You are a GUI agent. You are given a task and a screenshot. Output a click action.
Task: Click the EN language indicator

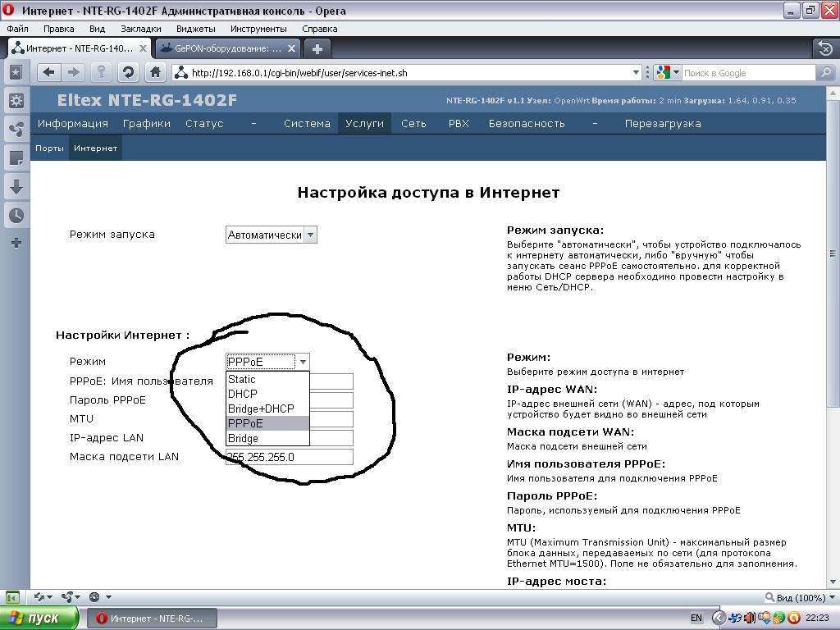[696, 618]
